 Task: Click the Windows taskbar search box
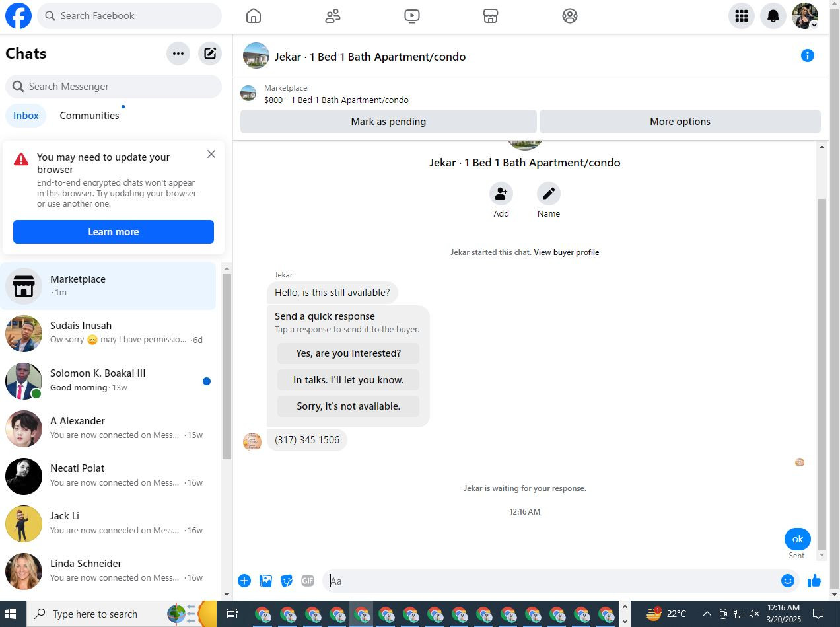(122, 614)
